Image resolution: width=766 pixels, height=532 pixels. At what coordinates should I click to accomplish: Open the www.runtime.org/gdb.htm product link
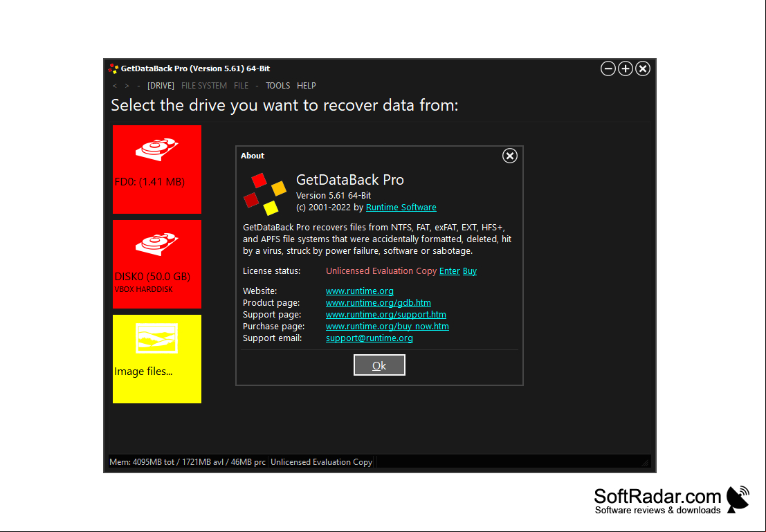[378, 302]
